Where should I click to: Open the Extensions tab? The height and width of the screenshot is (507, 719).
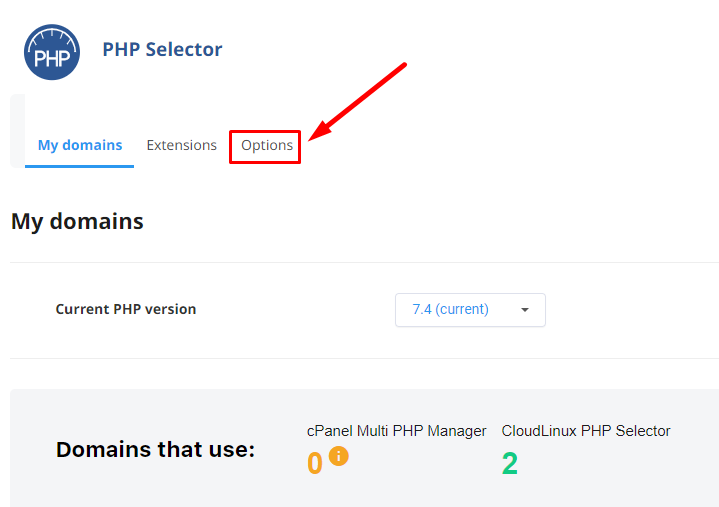pos(182,145)
